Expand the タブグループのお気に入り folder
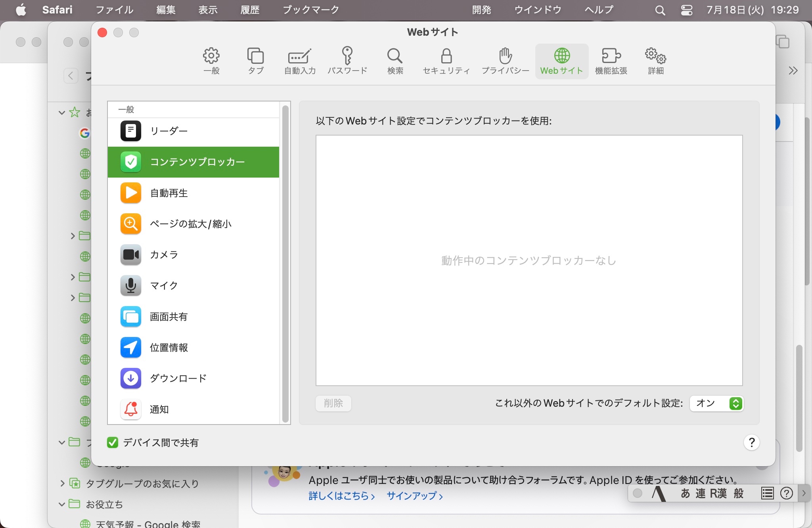Image resolution: width=812 pixels, height=528 pixels. [x=62, y=483]
